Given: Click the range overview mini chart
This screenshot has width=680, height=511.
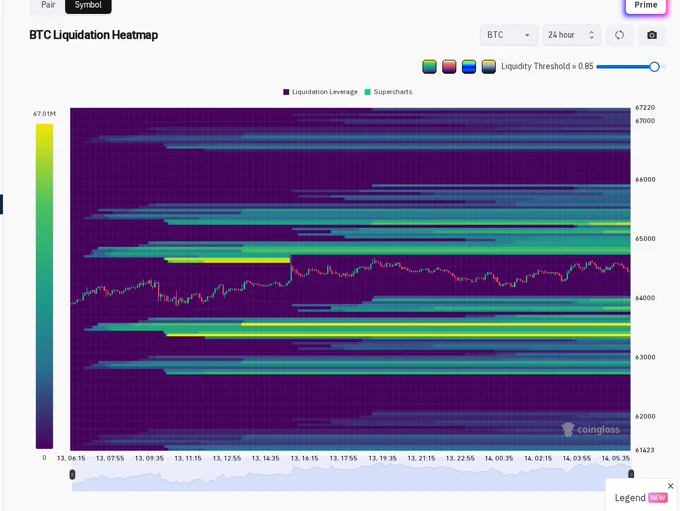Looking at the screenshot, I should [x=352, y=476].
